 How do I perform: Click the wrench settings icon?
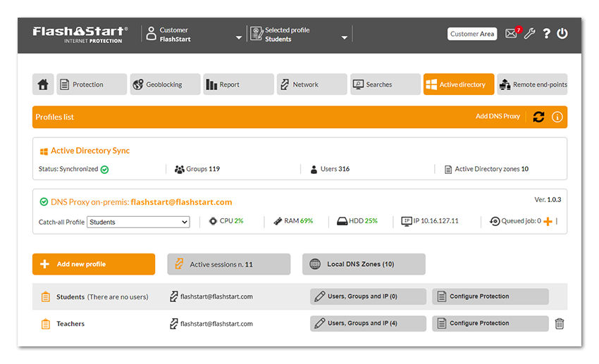[530, 34]
